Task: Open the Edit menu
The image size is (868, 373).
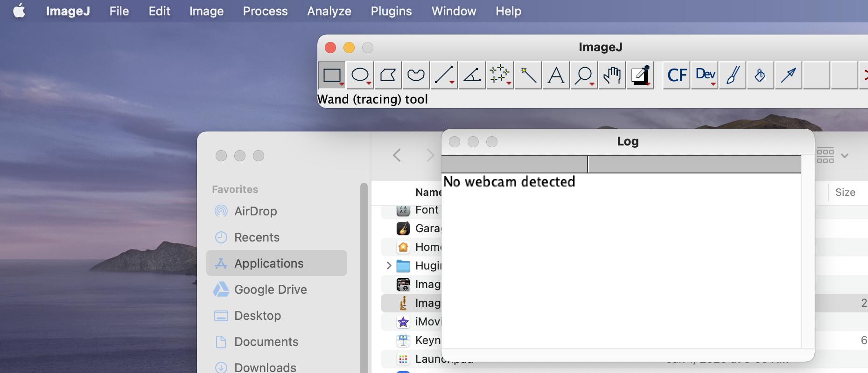Action: [159, 11]
